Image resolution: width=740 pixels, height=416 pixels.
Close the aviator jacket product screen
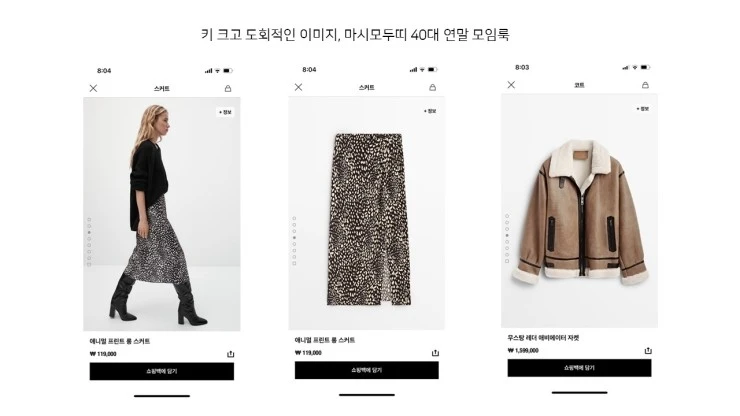click(x=511, y=85)
